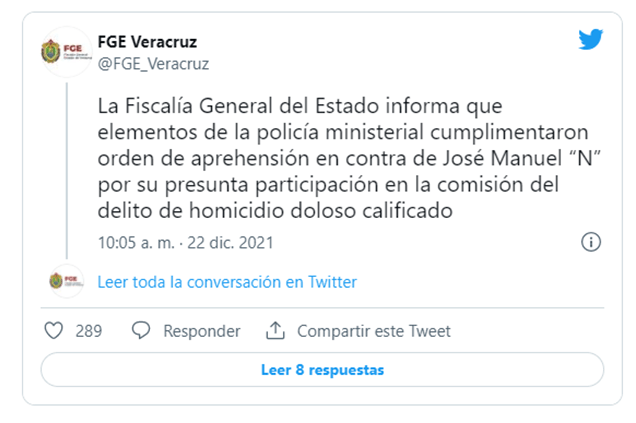636x423 pixels.
Task: Click the 10:05 a. m. tweet time
Action: 133,243
